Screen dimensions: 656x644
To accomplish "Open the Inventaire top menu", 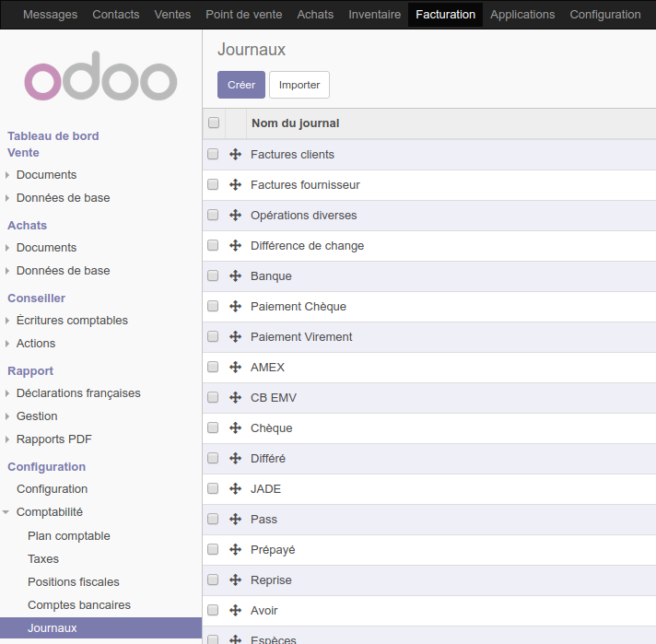I will click(x=374, y=15).
